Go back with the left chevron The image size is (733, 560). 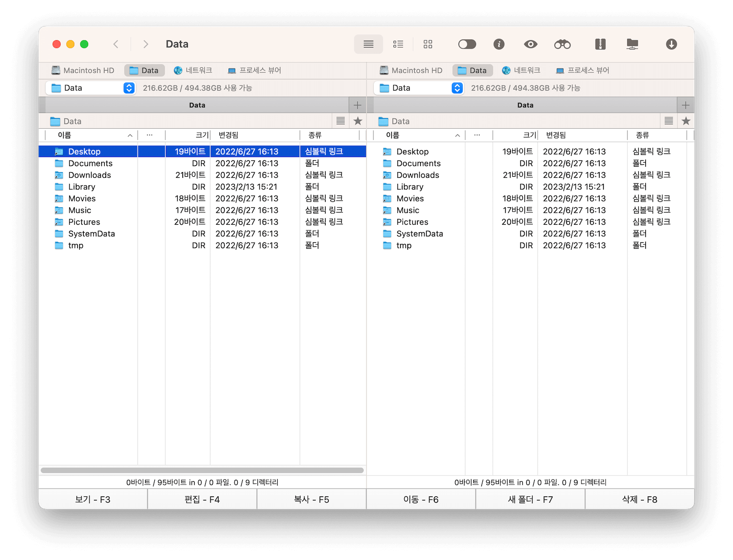tap(116, 44)
